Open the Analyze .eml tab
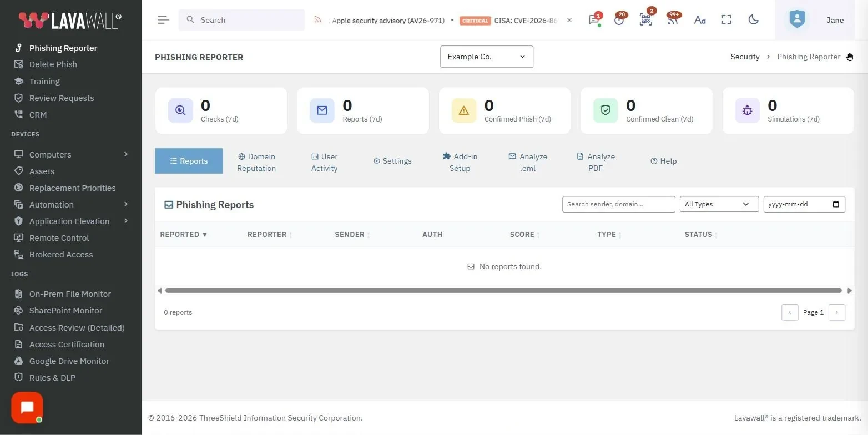 tap(528, 162)
